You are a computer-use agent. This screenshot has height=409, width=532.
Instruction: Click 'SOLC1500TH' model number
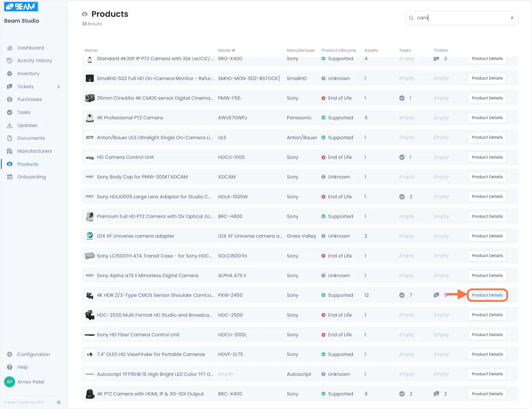[232, 256]
